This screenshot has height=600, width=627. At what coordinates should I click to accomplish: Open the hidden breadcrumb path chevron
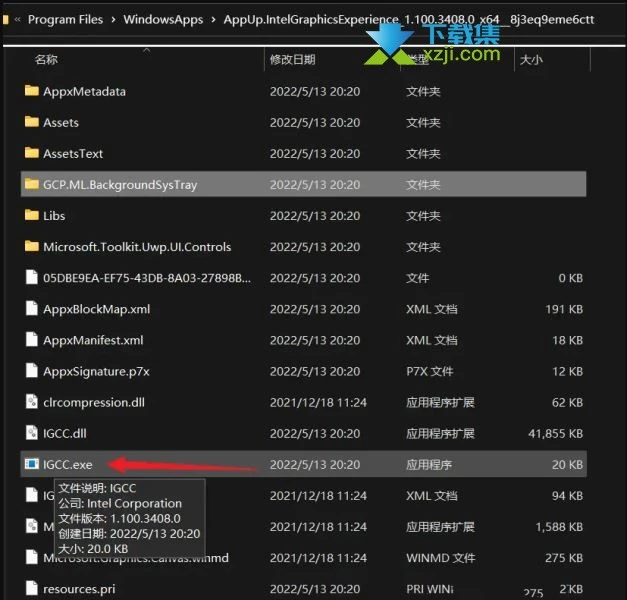click(x=18, y=19)
